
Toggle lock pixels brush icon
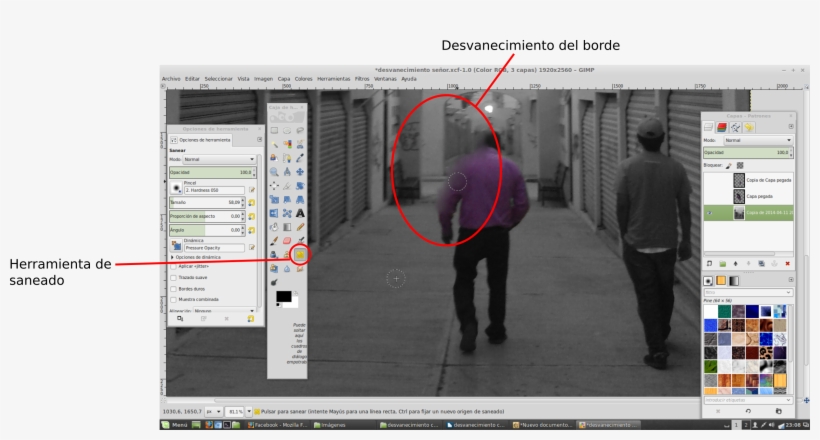[x=729, y=165]
